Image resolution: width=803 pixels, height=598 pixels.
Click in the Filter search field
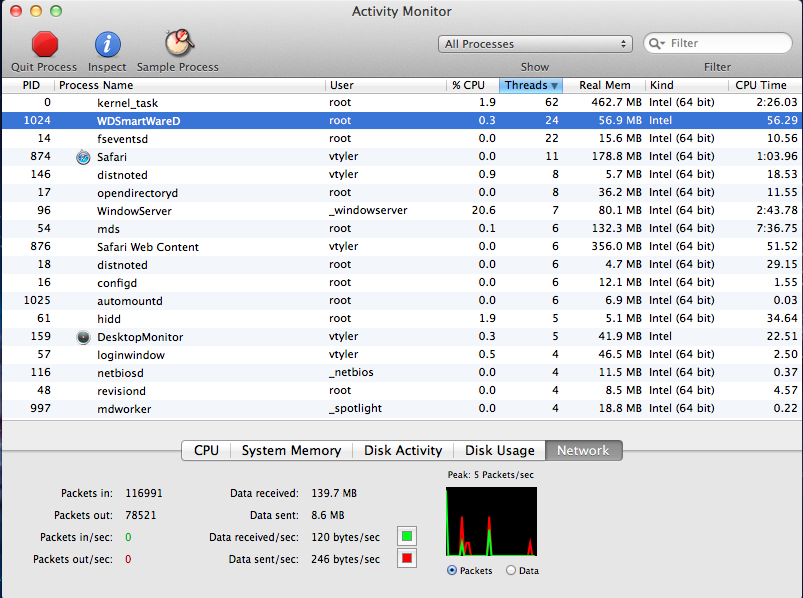pos(717,44)
